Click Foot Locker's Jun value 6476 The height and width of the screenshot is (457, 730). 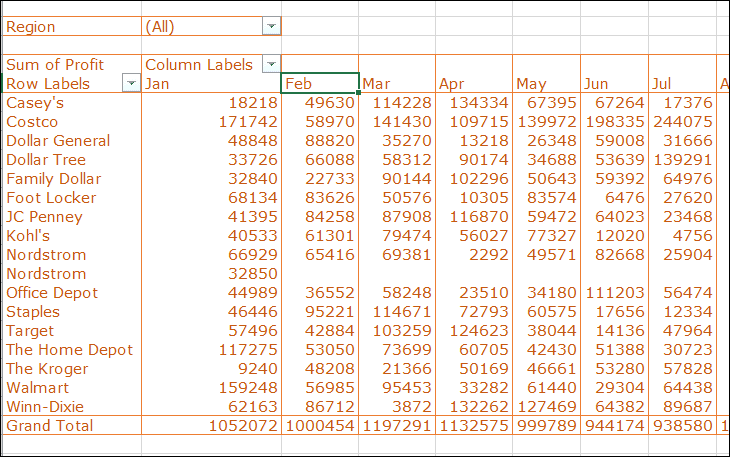coord(624,198)
